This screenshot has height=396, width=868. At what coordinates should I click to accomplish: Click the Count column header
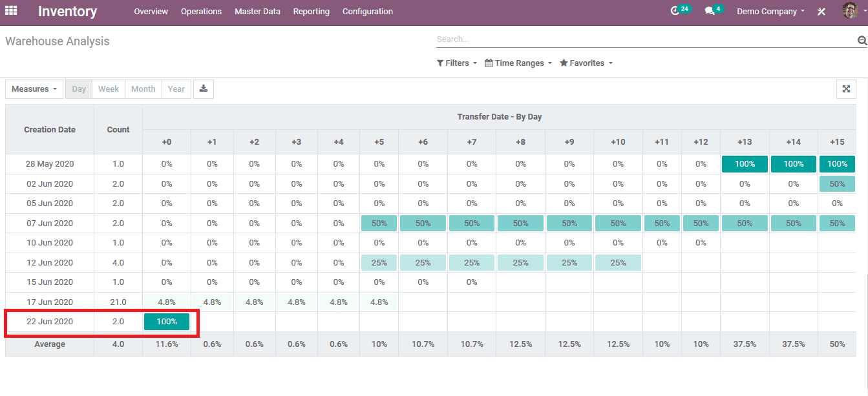pos(118,130)
